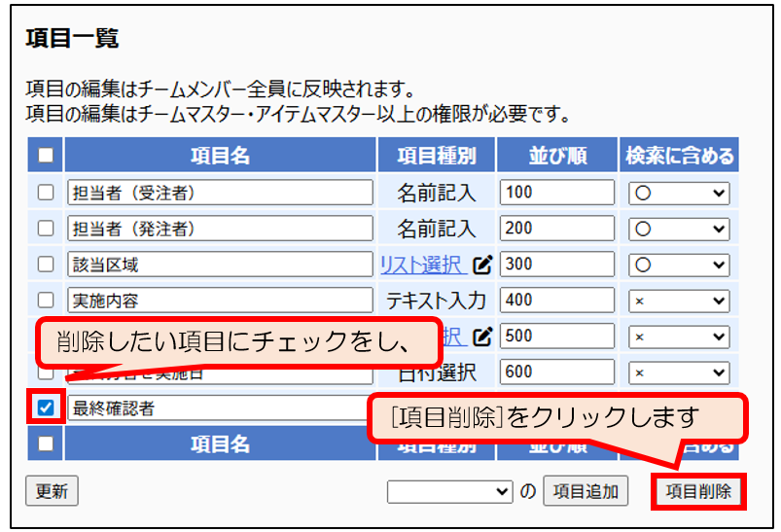Select the checkbox beside 実施内容
The image size is (781, 532).
click(46, 300)
